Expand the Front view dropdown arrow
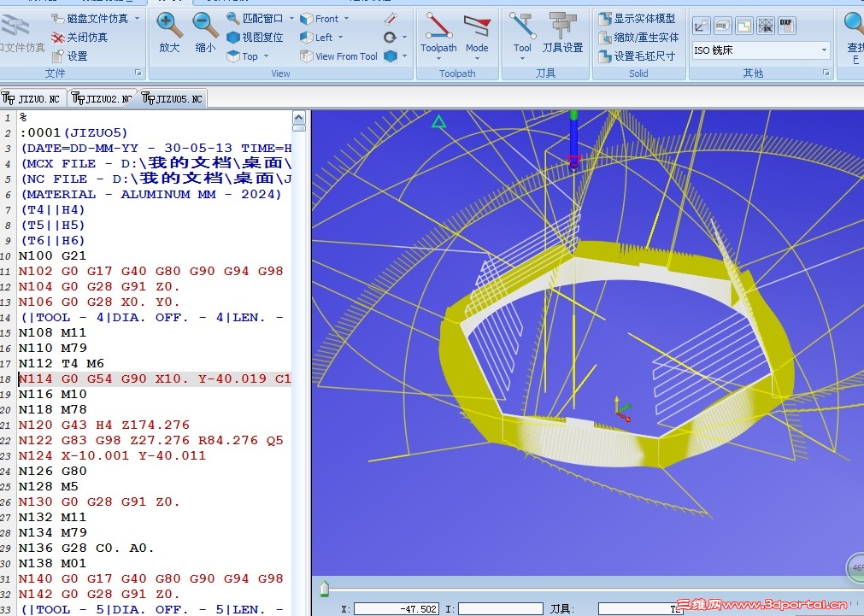 coord(347,19)
